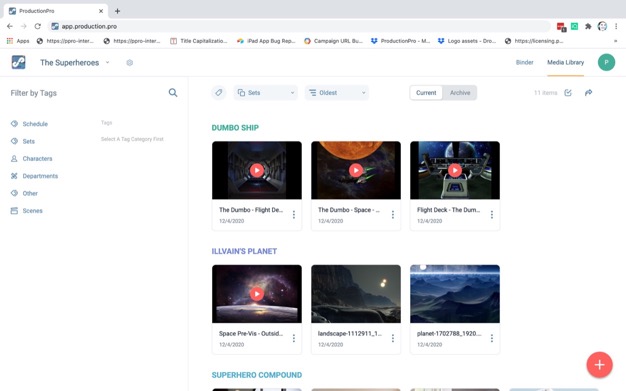
Task: Click the ProductionPro logo icon
Action: tap(18, 62)
